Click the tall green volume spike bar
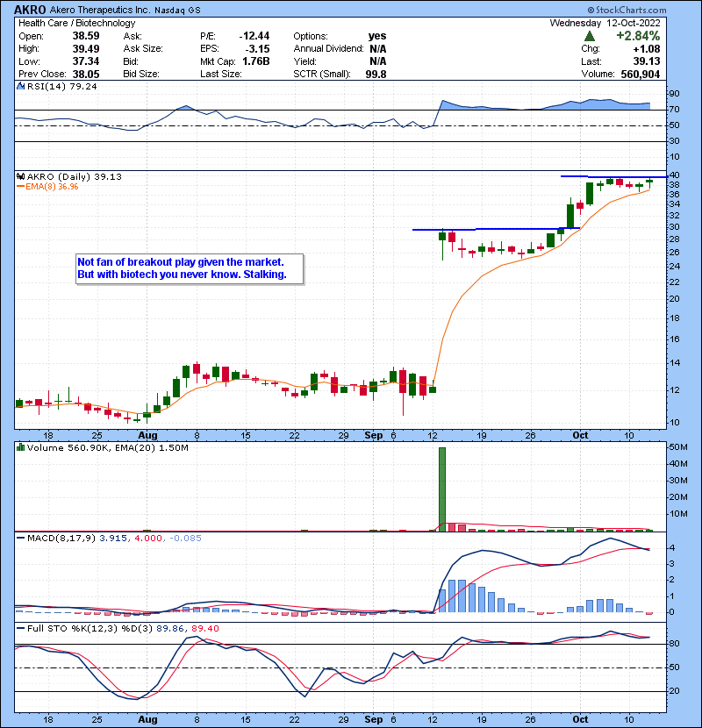702x728 pixels. 442,489
